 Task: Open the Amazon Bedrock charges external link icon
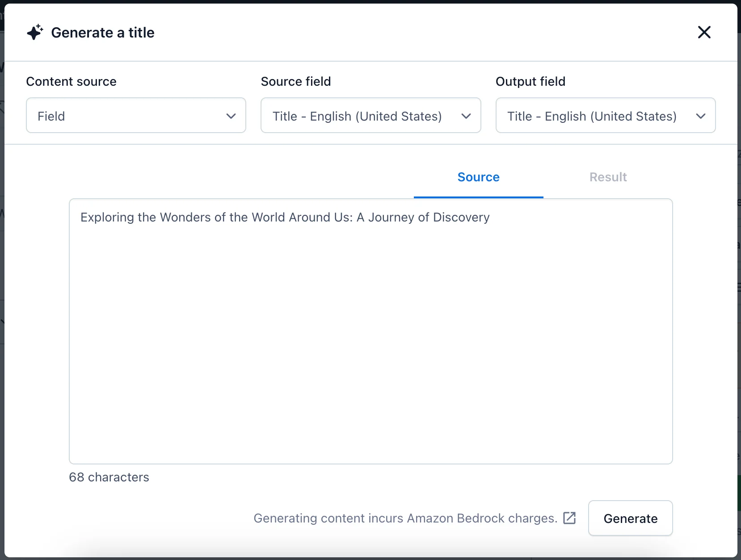(569, 518)
